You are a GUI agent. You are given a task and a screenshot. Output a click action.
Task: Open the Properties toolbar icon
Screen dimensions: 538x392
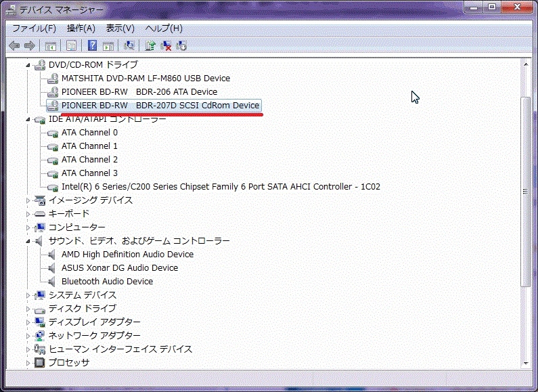tap(71, 45)
